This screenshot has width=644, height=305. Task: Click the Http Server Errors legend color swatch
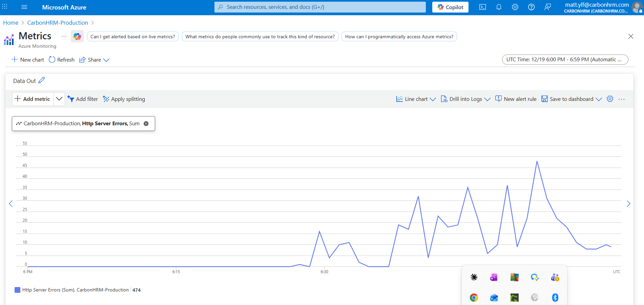click(x=18, y=290)
